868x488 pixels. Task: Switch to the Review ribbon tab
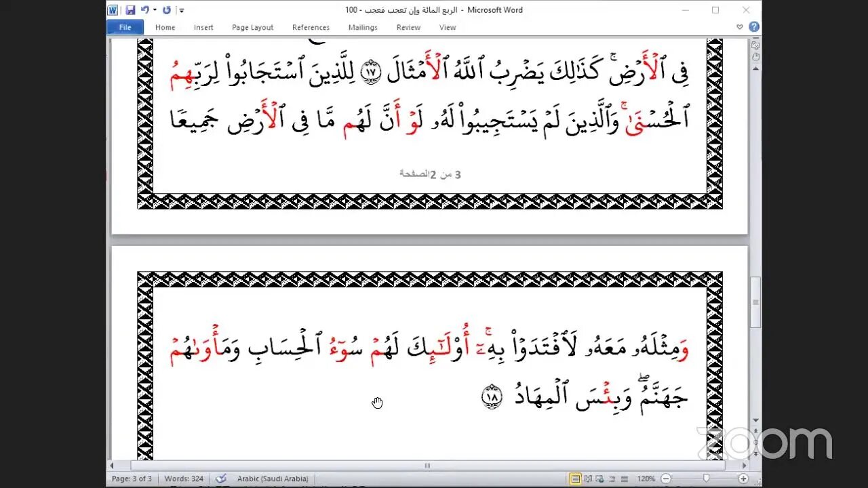pyautogui.click(x=408, y=28)
